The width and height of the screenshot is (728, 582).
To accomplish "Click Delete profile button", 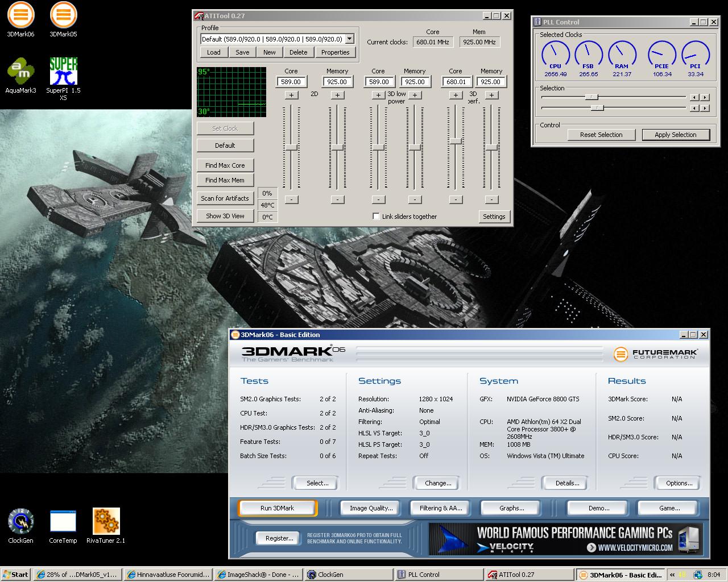I will pos(298,52).
